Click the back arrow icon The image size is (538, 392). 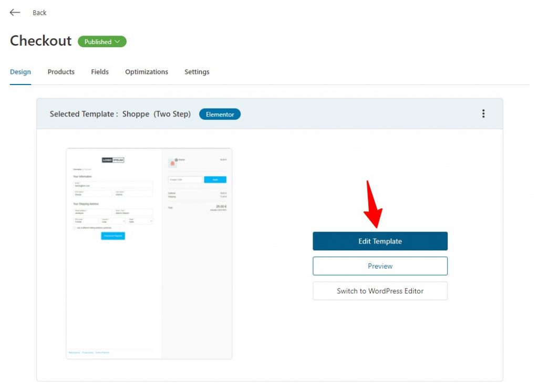click(15, 13)
